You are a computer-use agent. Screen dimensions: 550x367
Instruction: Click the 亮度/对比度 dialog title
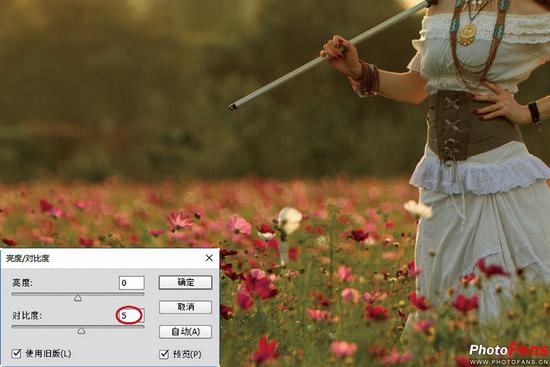point(27,259)
